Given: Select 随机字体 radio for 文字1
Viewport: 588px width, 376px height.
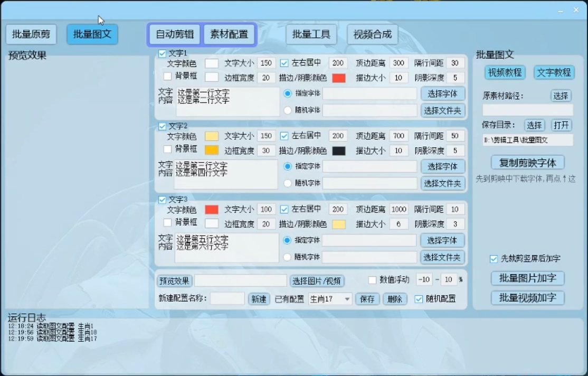Looking at the screenshot, I should coord(288,110).
